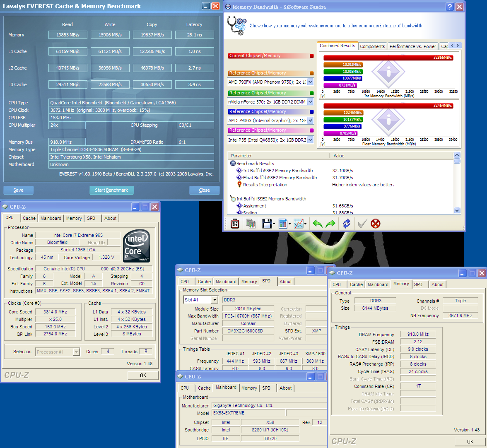487x448 pixels.
Task: Expand the AMD 790FX reference chipset dropdown
Action: coord(311,82)
